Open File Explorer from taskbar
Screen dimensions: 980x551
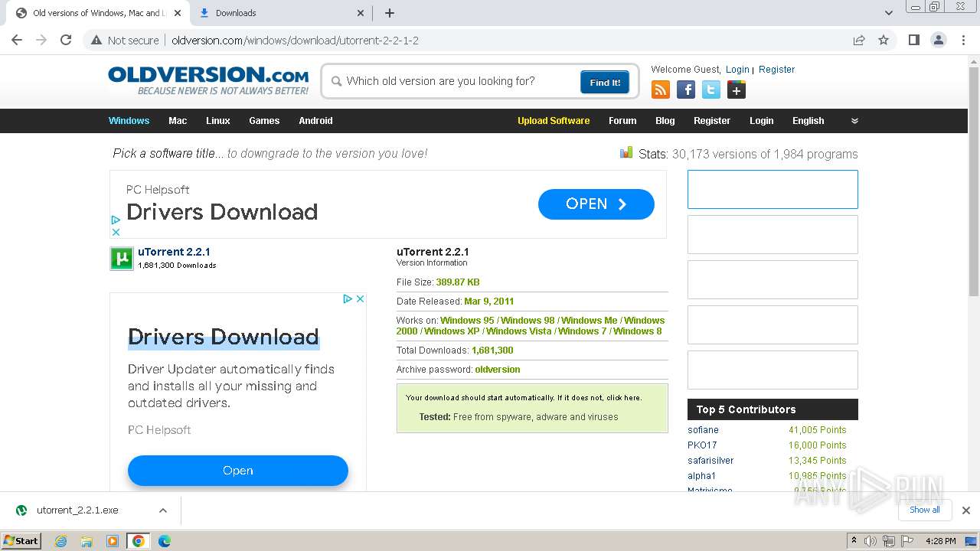point(87,541)
